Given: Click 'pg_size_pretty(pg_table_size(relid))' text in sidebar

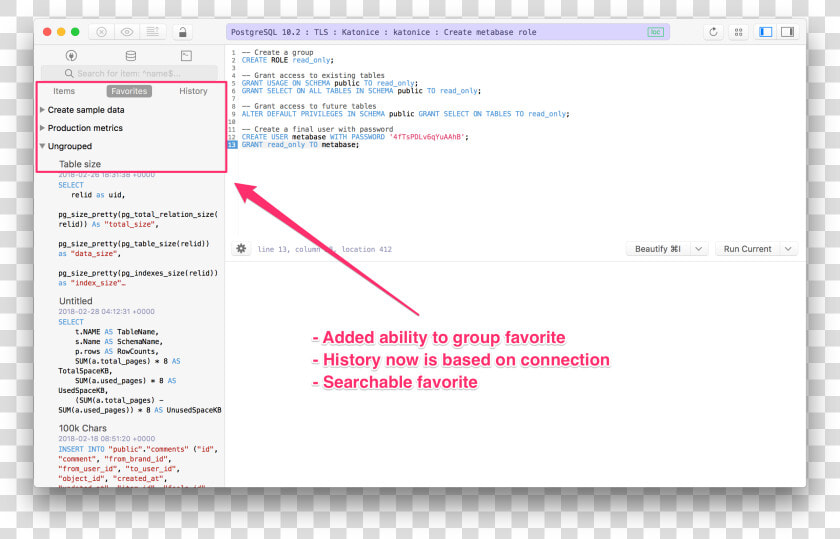Looking at the screenshot, I should click(x=134, y=244).
